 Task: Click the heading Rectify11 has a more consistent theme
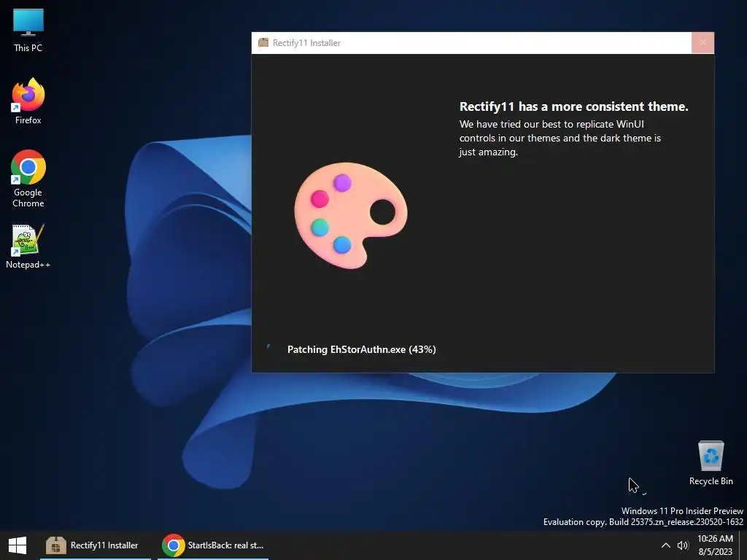573,106
